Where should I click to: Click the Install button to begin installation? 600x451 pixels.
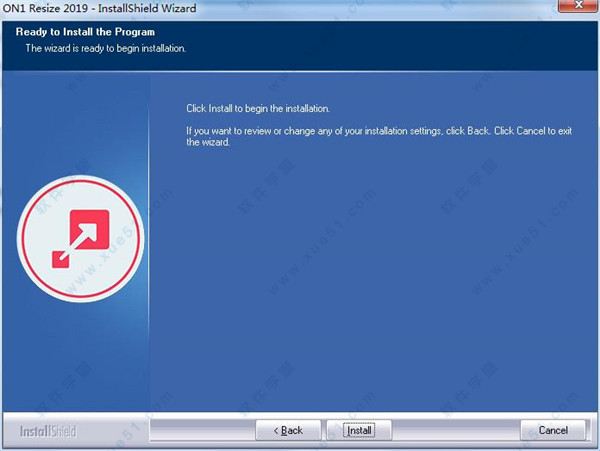click(x=358, y=430)
